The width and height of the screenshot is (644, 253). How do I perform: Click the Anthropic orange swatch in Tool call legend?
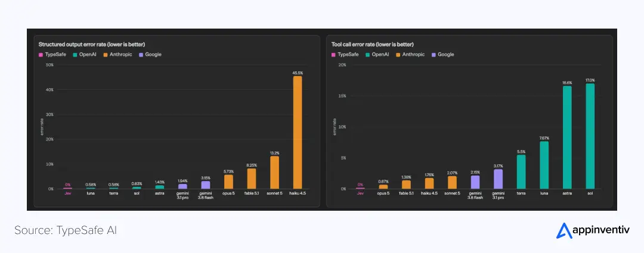[x=398, y=55]
